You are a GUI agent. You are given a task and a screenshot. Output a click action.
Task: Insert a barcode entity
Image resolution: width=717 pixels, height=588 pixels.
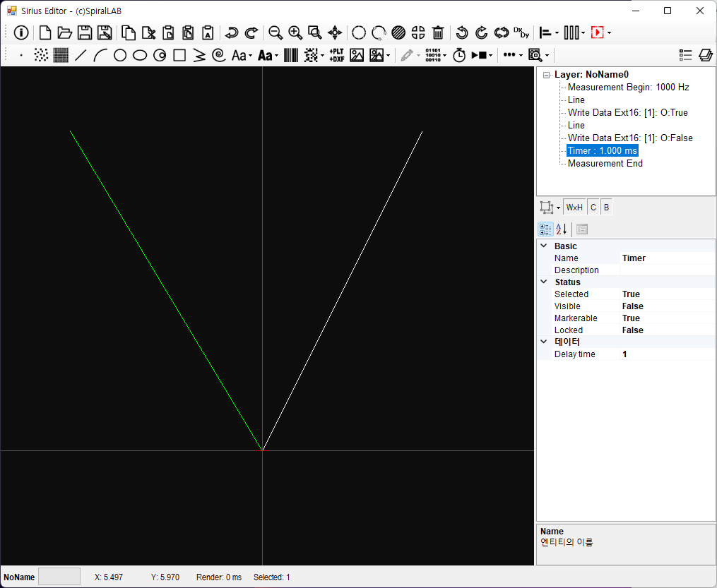coord(291,55)
